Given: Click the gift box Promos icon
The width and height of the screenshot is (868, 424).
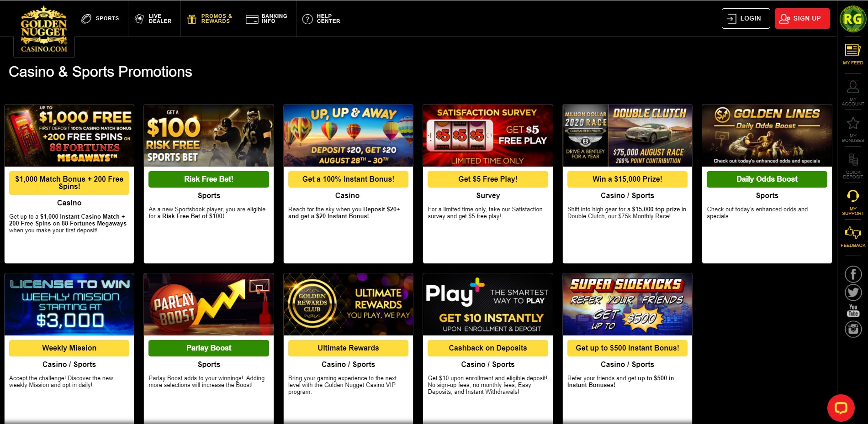Looking at the screenshot, I should [192, 19].
